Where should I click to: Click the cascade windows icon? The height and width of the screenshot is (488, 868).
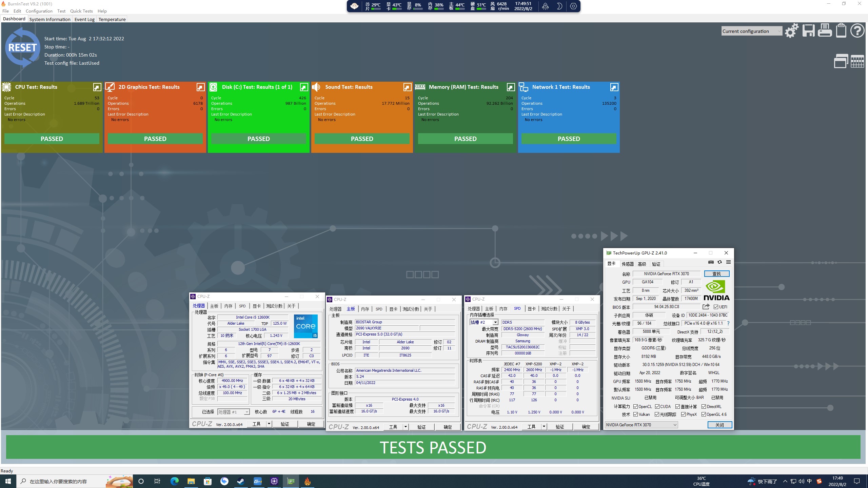click(x=841, y=61)
